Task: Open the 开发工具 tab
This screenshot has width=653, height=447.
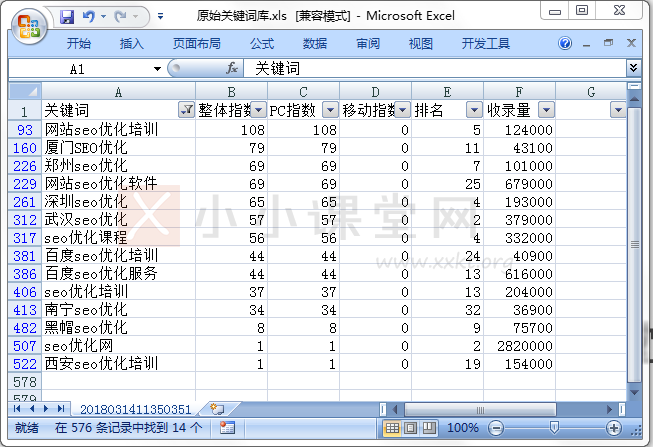Action: click(486, 43)
